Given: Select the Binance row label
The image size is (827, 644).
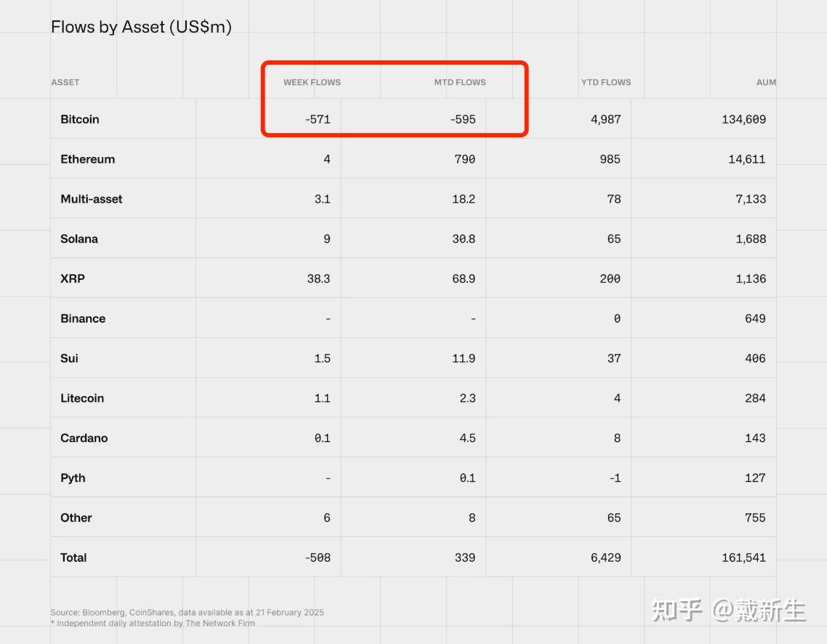Looking at the screenshot, I should point(82,318).
